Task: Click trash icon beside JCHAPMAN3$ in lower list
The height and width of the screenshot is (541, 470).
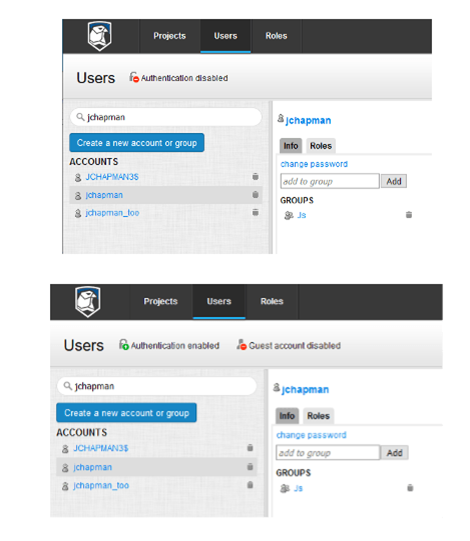Action: click(250, 447)
